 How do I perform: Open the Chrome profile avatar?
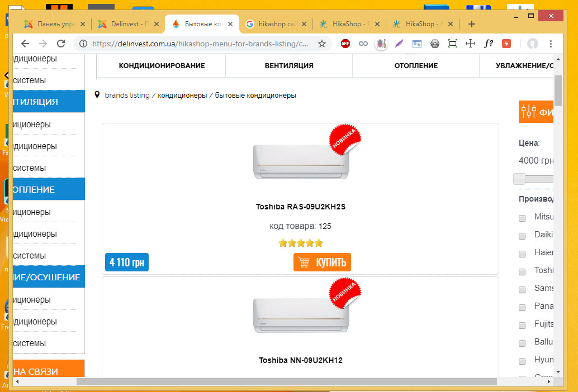(532, 44)
